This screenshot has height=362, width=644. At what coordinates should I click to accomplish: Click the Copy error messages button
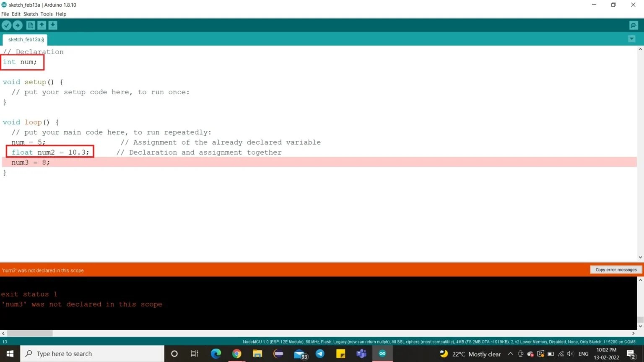[615, 269]
